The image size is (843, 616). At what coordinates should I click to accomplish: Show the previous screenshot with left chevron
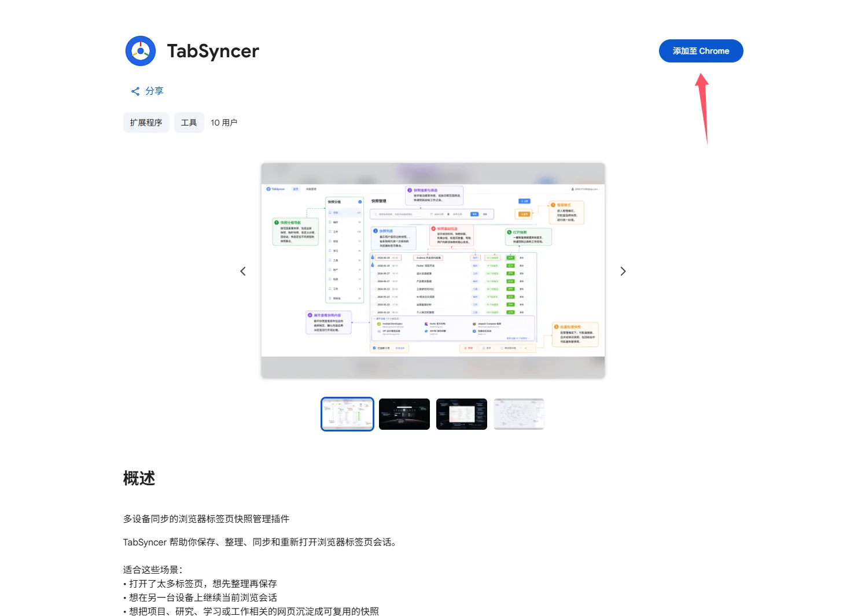[x=243, y=271]
